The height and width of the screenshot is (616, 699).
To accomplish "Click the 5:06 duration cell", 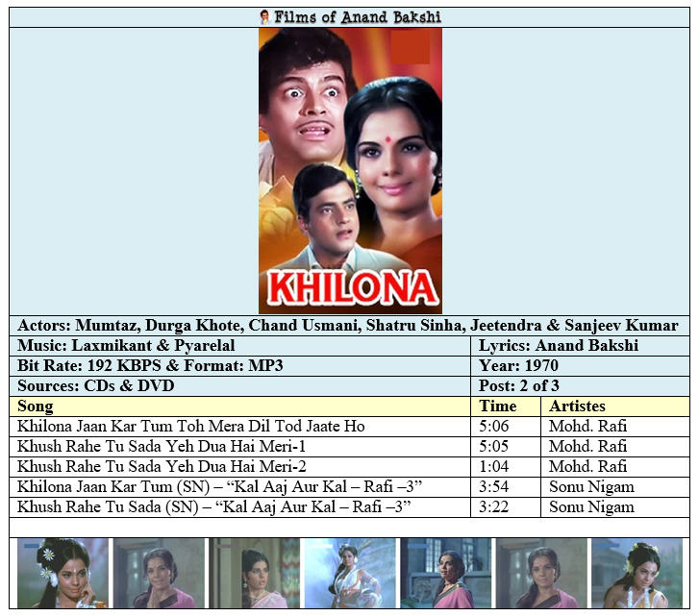I will [x=506, y=427].
